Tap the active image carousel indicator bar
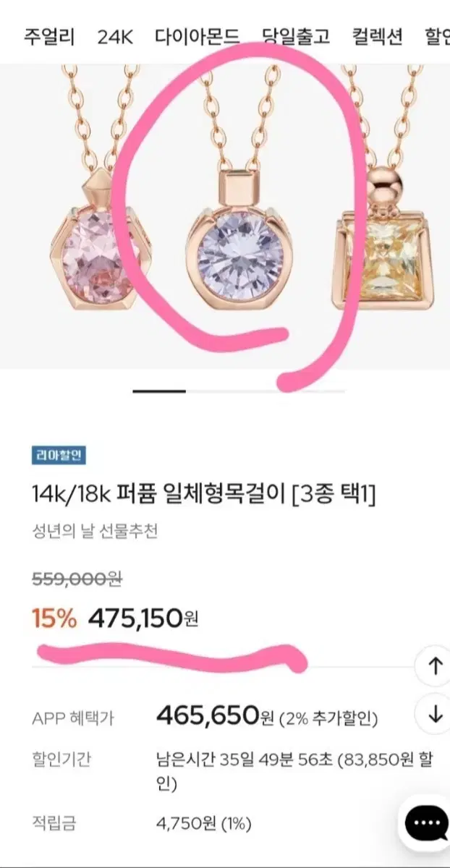This screenshot has width=450, height=868. 159,391
